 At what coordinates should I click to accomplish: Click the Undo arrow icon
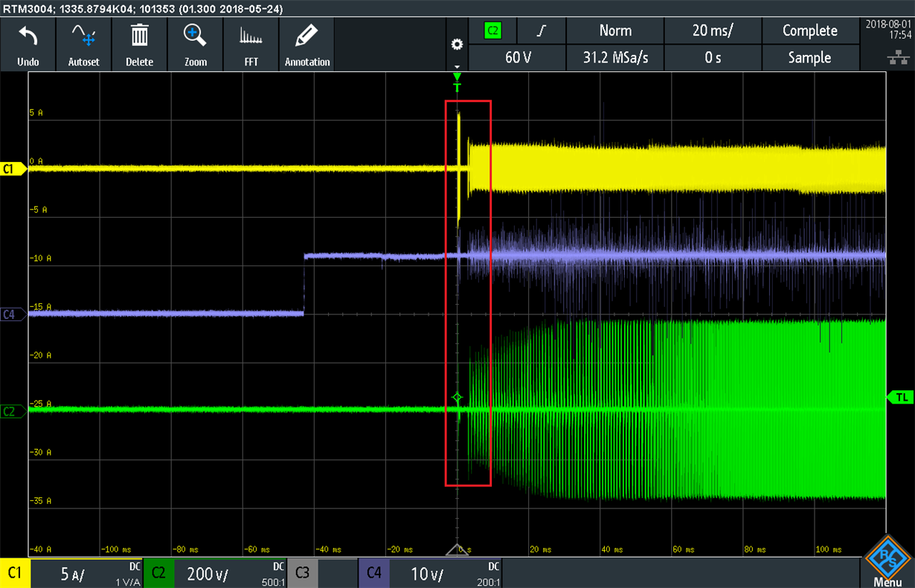pyautogui.click(x=28, y=36)
